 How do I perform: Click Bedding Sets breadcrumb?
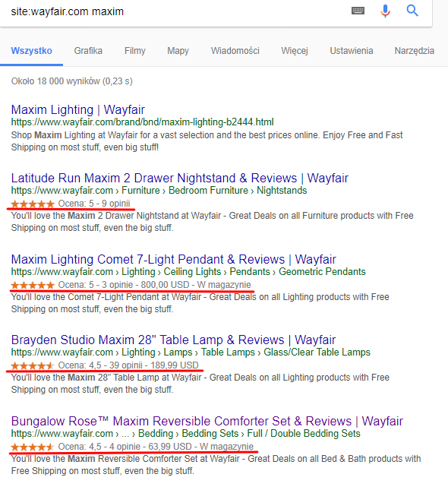coord(210,434)
